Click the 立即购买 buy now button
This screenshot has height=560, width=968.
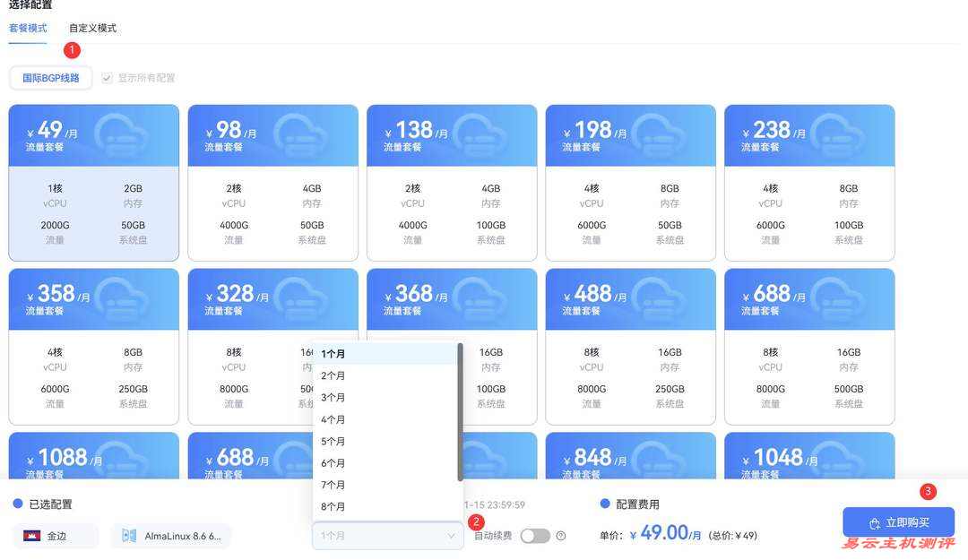pyautogui.click(x=898, y=522)
